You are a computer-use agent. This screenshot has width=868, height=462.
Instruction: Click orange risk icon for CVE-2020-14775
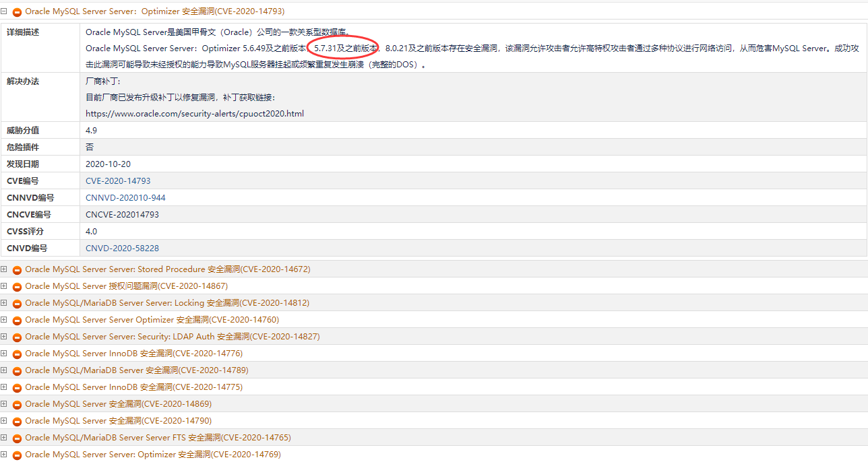[18, 388]
